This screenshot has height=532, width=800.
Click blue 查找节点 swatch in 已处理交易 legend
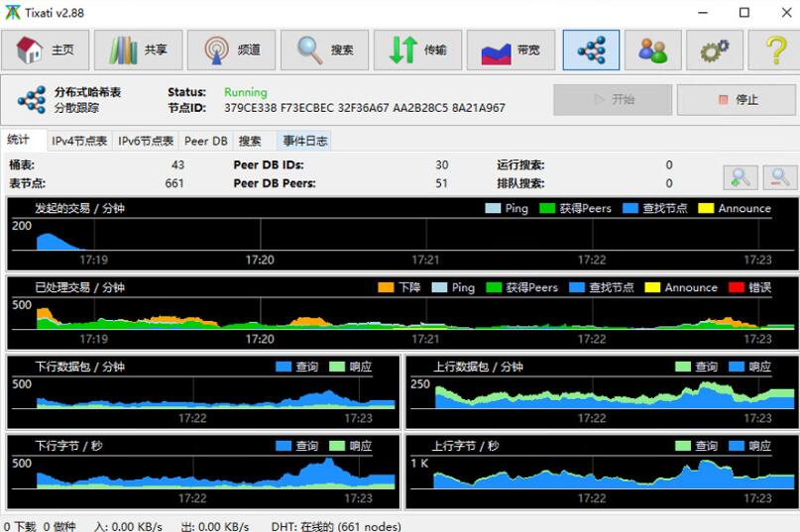[577, 287]
